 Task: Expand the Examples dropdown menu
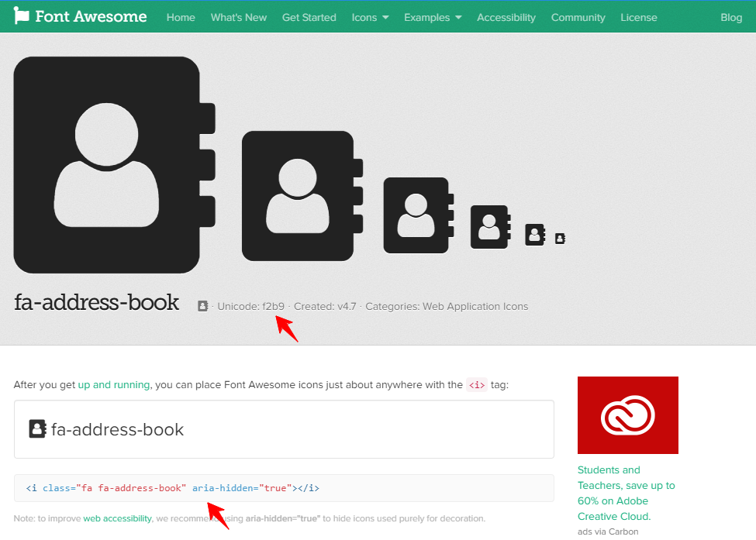click(x=433, y=17)
